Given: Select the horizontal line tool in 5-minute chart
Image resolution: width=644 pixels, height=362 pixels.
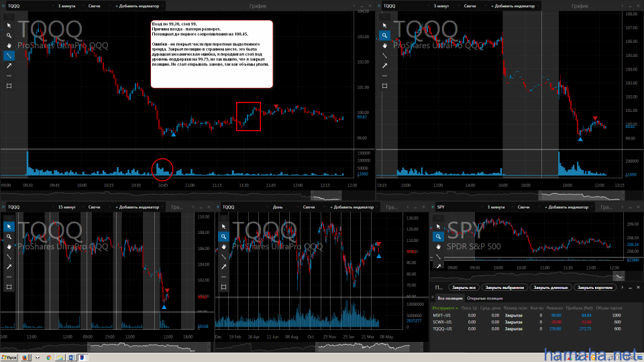Looking at the screenshot, I should point(384,76).
